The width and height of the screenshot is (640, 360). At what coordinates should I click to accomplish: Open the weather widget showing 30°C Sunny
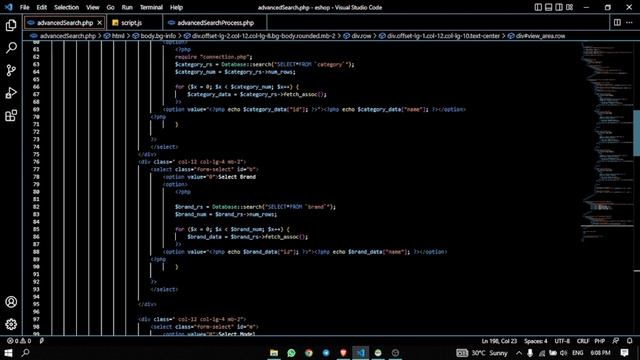pos(482,353)
